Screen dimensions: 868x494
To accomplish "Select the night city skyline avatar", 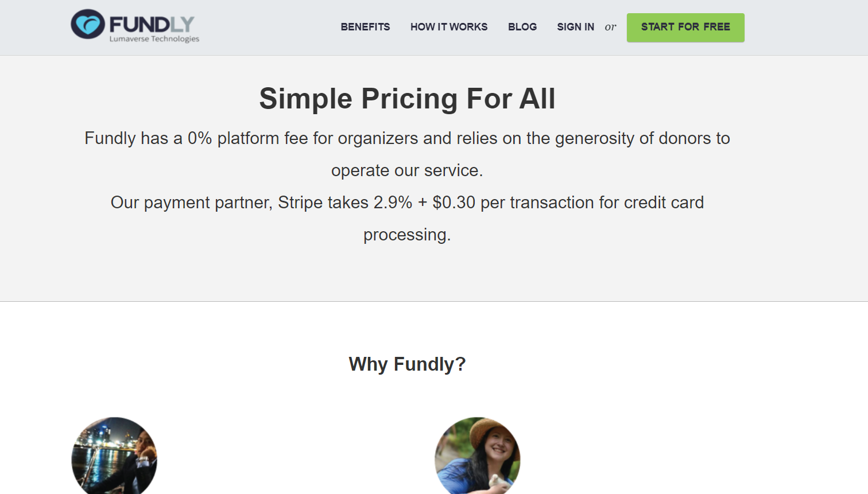I will tap(114, 457).
